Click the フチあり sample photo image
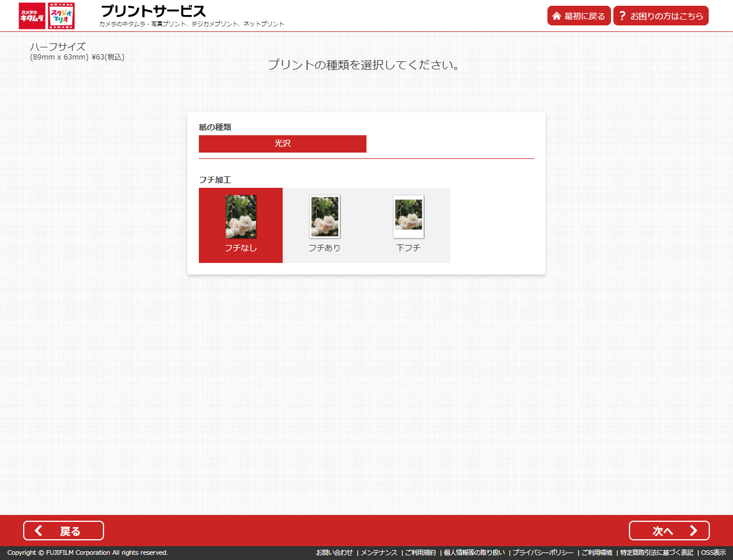Viewport: 733px width, 560px height. [324, 216]
